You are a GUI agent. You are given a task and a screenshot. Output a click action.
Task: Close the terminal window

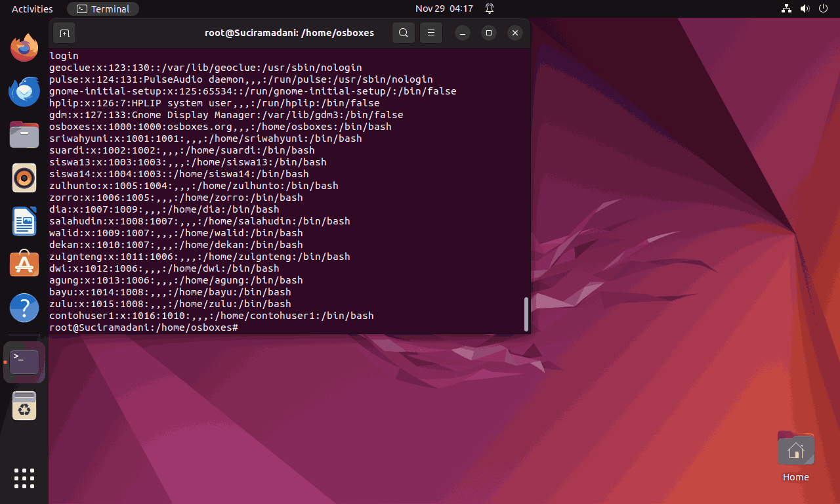515,33
